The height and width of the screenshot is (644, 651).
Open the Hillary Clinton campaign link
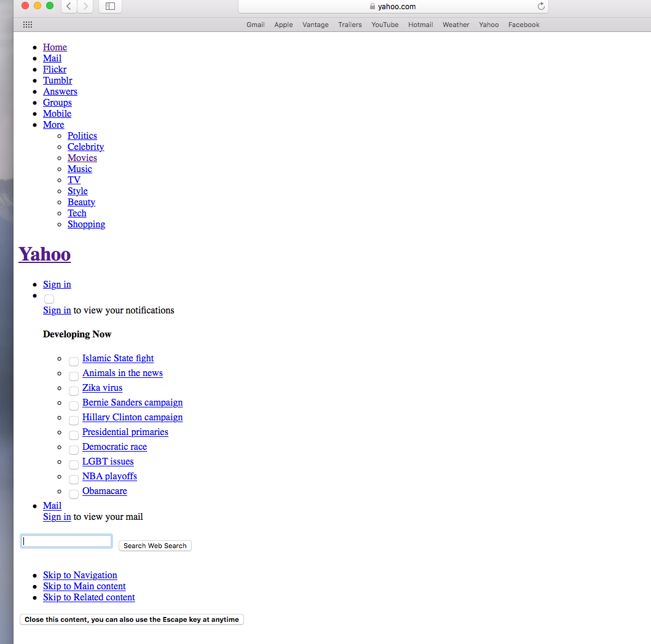[132, 417]
